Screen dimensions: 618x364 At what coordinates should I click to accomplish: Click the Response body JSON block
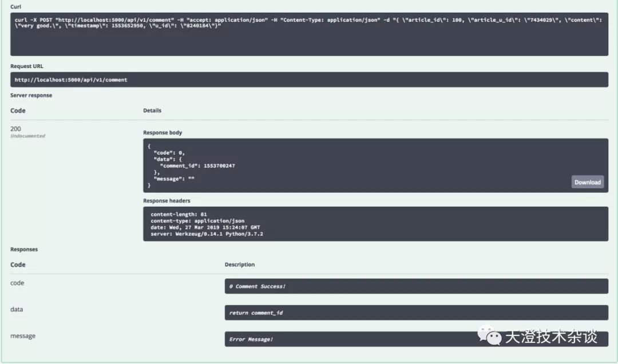click(x=375, y=165)
